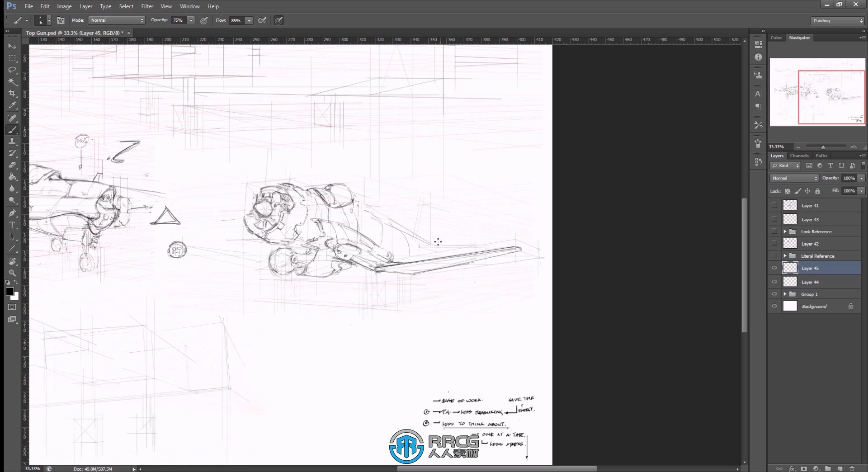Open layer blend mode Normal dropdown
Image resolution: width=868 pixels, height=472 pixels.
(x=794, y=178)
